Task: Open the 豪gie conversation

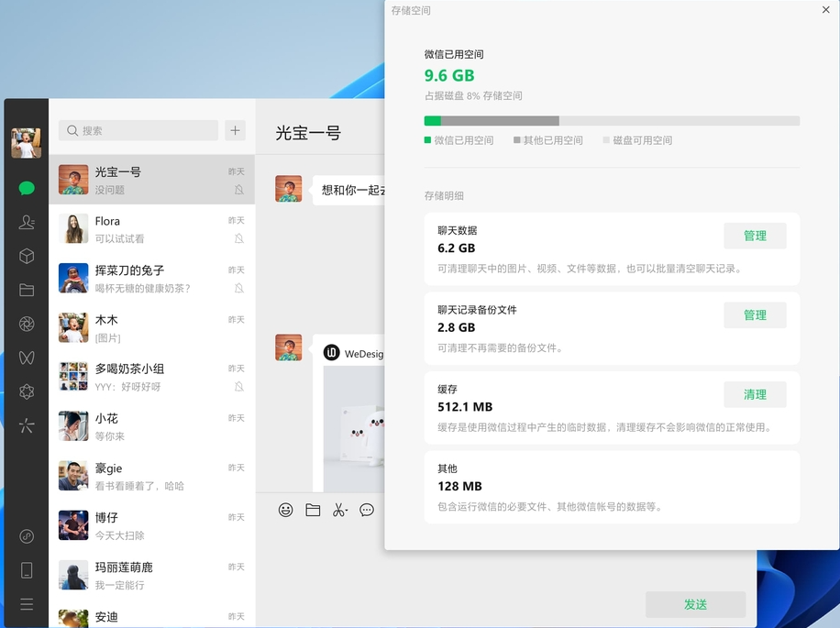Action: point(151,476)
